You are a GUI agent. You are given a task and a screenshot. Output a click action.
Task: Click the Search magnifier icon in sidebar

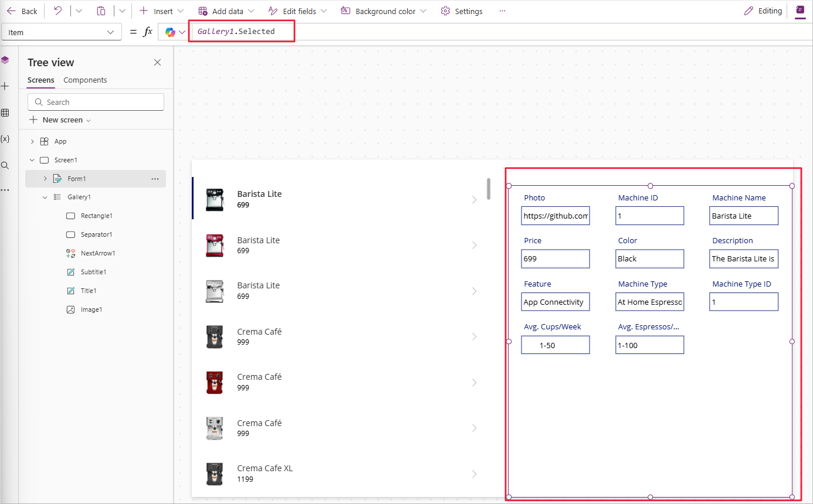tap(5, 165)
